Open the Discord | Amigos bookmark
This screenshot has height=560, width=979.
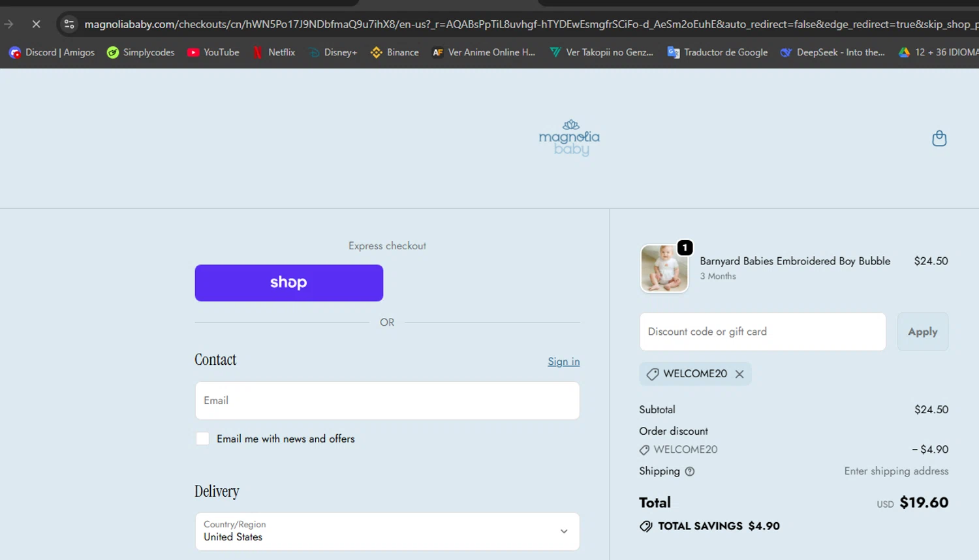52,52
